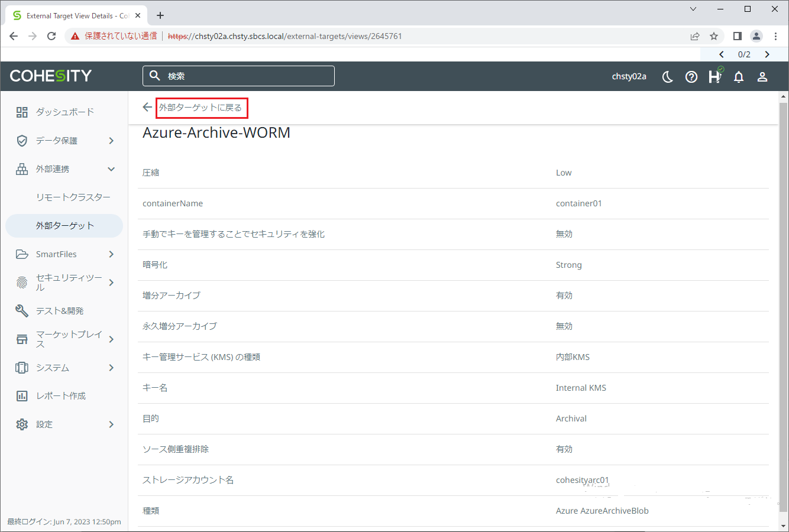Viewport: 789px width, 532px height.
Task: Expand the SmartFiles menu chevron
Action: pyautogui.click(x=111, y=254)
